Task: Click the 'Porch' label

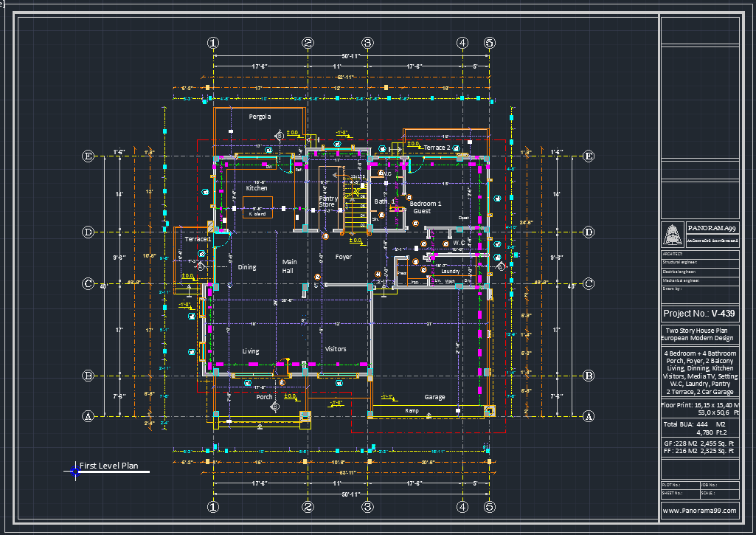Action: (264, 397)
